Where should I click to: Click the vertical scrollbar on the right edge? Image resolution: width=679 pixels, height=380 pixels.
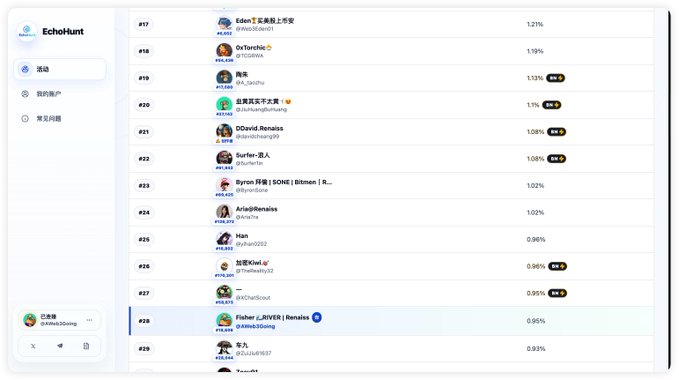coord(669,190)
